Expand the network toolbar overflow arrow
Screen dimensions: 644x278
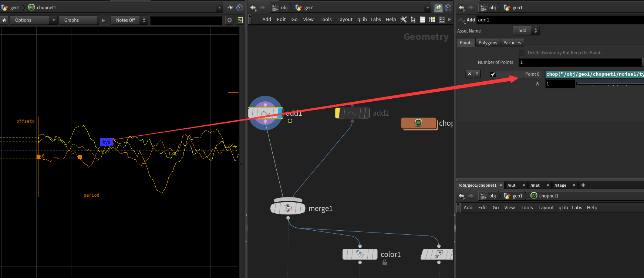point(450,20)
